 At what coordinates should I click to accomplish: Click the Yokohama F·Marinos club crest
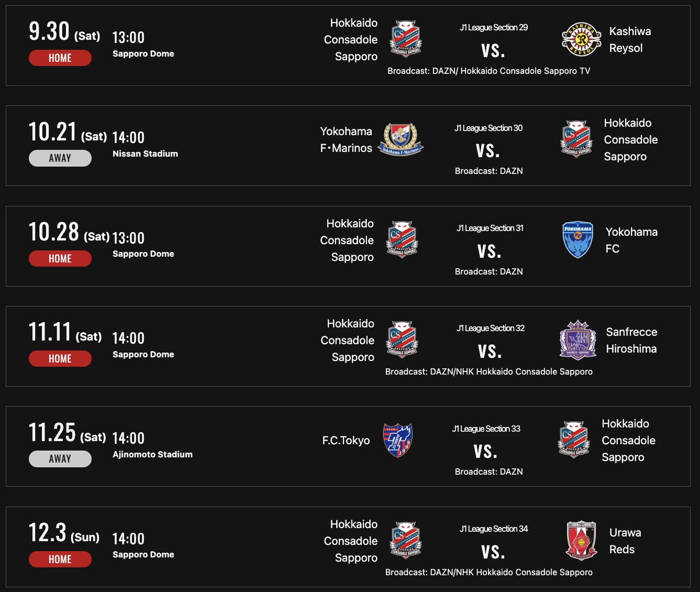[x=401, y=139]
